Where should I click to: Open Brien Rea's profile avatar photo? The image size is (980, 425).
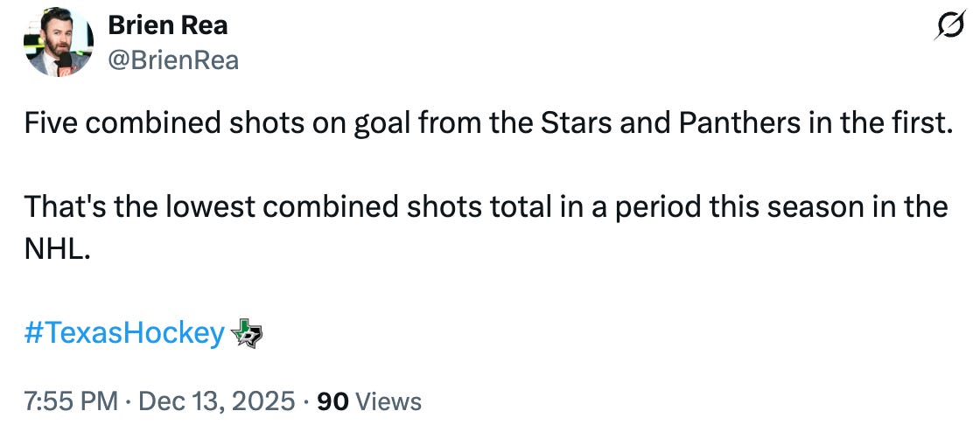pos(59,42)
